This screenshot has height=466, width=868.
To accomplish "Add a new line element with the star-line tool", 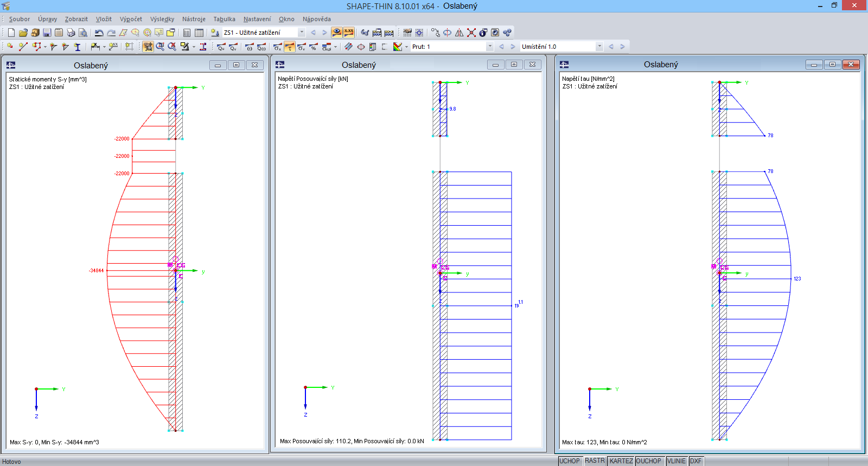I will (x=23, y=47).
